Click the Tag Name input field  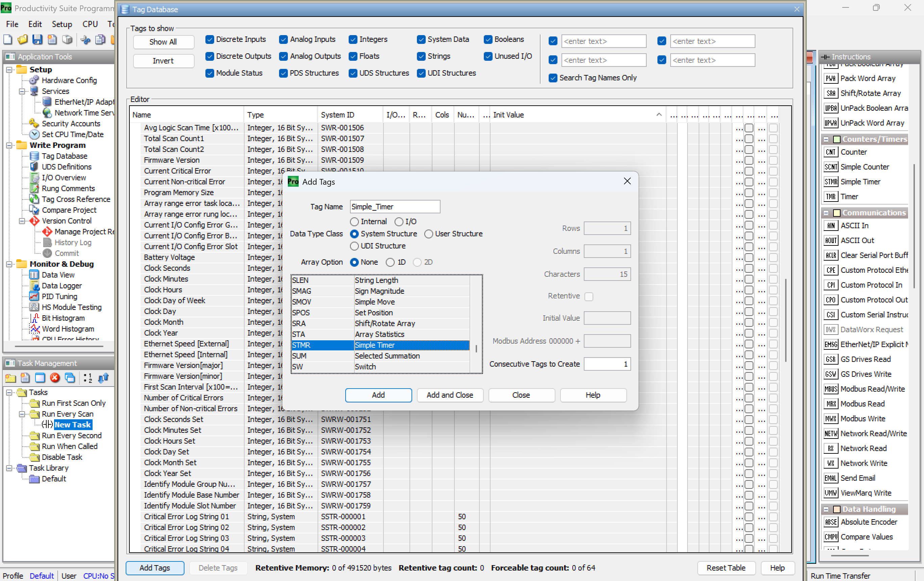tap(395, 207)
